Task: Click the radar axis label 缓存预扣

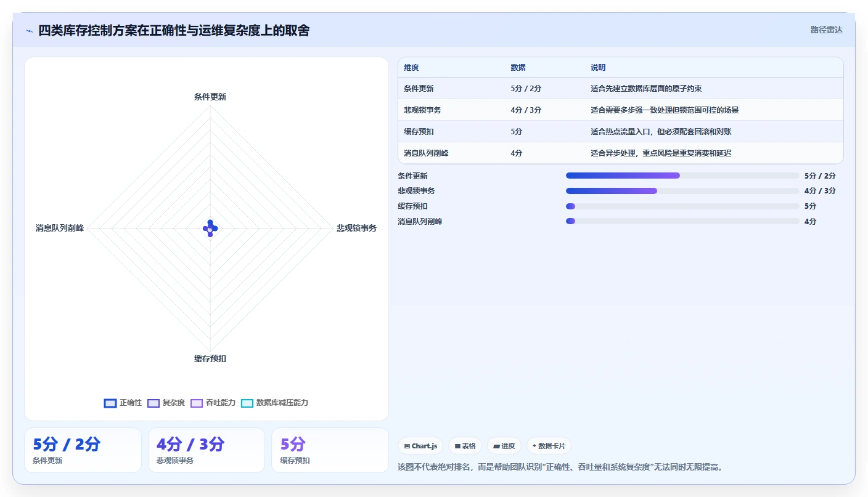Action: tap(210, 358)
